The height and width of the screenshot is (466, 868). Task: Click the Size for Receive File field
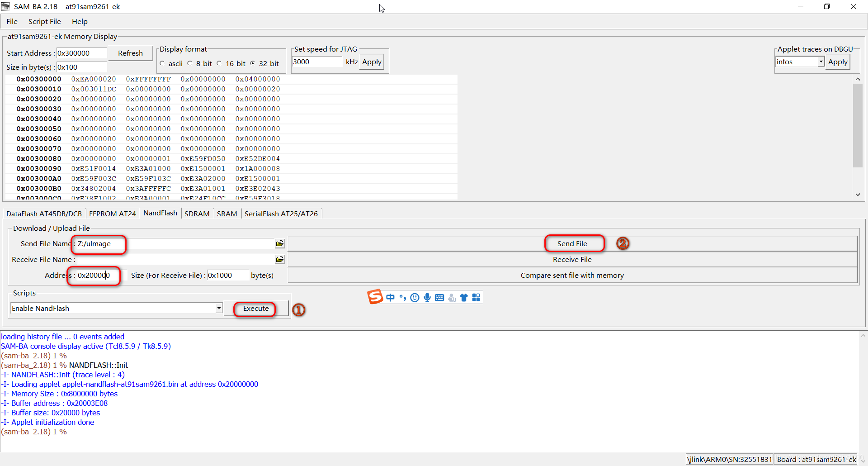(228, 275)
